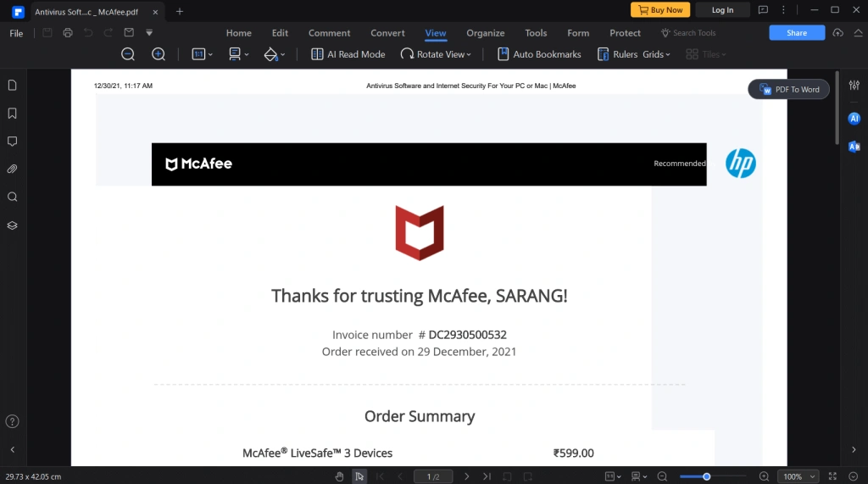
Task: Open the page layout dropdown in toolbar
Action: tap(238, 53)
